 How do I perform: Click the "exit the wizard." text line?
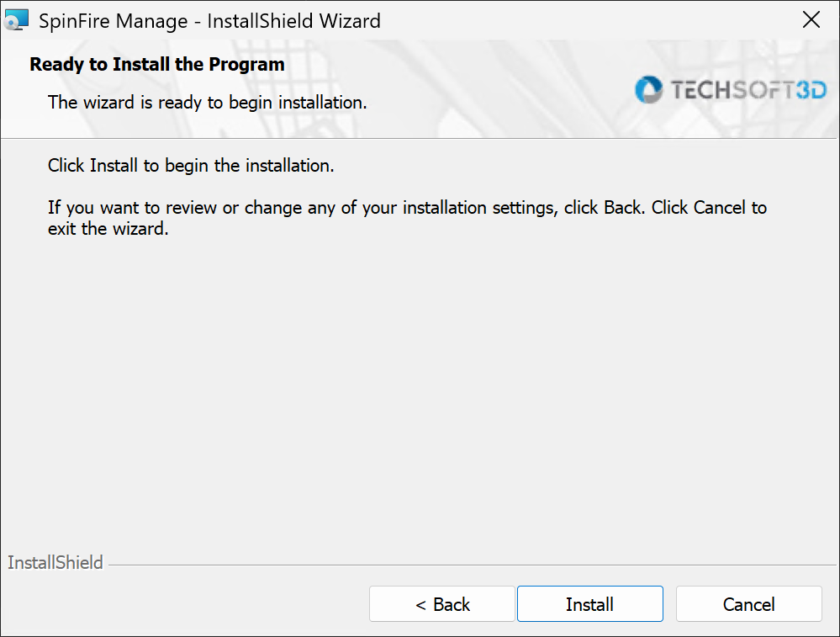(108, 228)
